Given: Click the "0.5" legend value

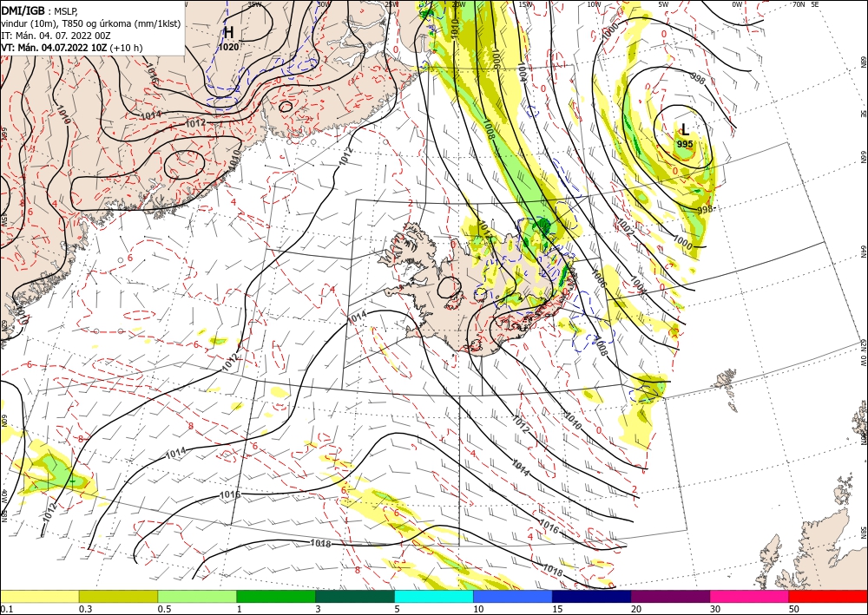Looking at the screenshot, I should (x=164, y=609).
